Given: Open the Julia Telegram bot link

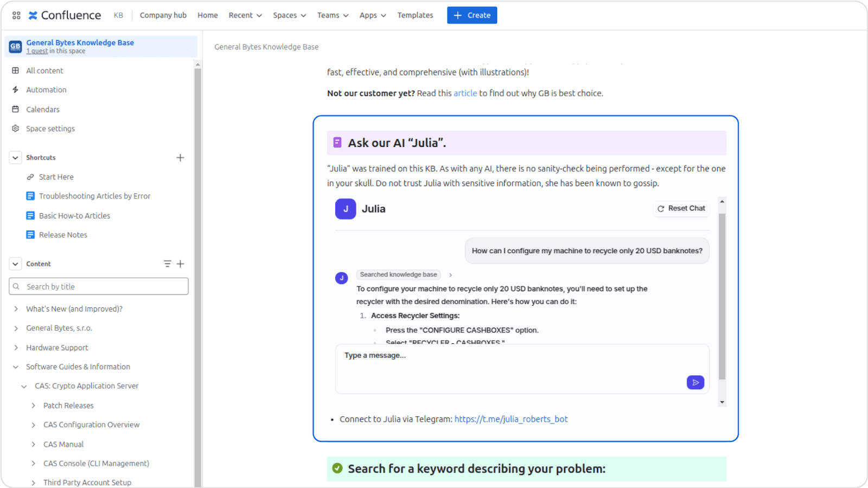Looking at the screenshot, I should (x=510, y=419).
